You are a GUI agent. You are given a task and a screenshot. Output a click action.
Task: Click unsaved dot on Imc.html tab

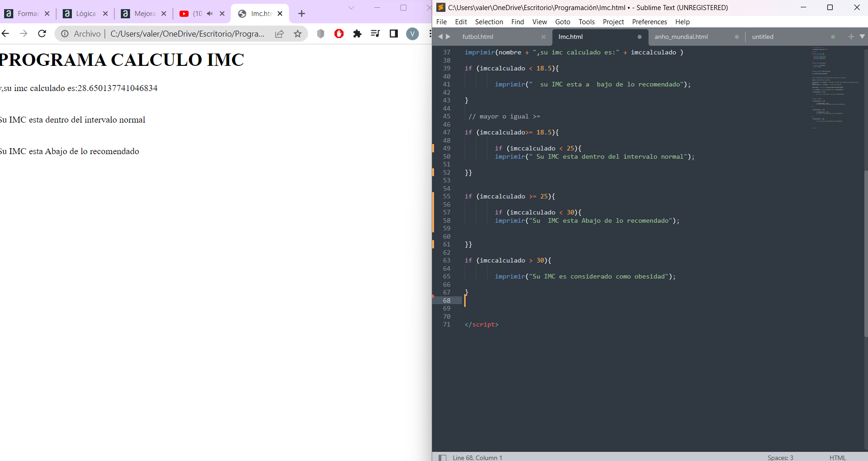pos(640,37)
